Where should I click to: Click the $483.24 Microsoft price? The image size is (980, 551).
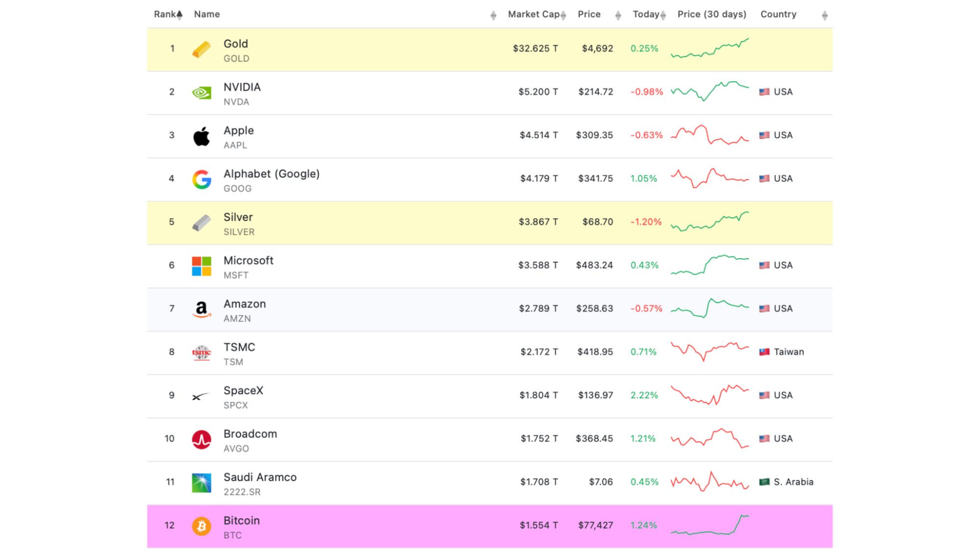pos(594,265)
